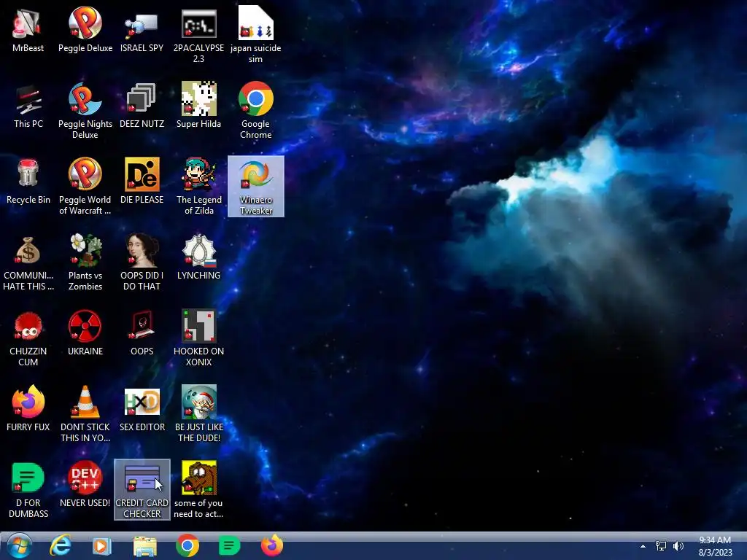Select the DIE PLEASE desktop icon
This screenshot has width=747, height=560.
coord(142,182)
